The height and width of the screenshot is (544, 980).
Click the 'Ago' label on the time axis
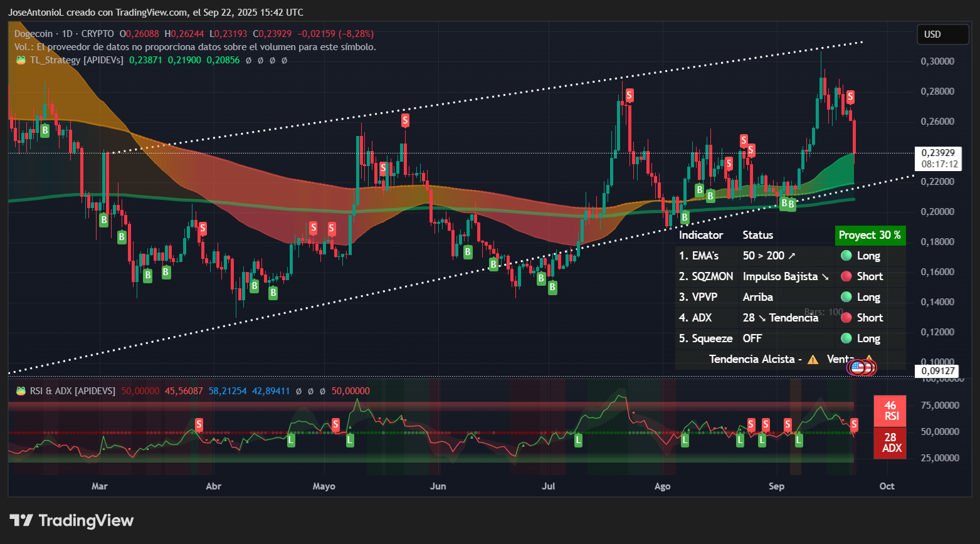(x=662, y=486)
